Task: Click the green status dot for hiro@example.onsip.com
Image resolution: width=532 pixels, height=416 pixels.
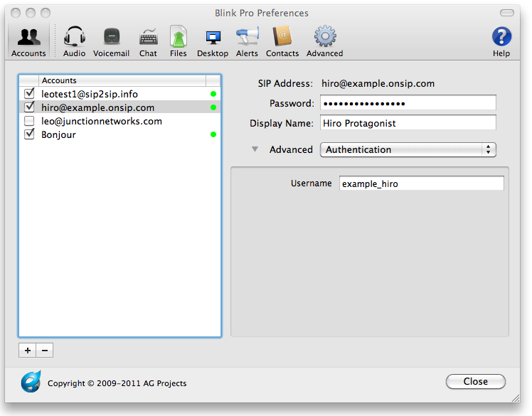Action: [213, 107]
